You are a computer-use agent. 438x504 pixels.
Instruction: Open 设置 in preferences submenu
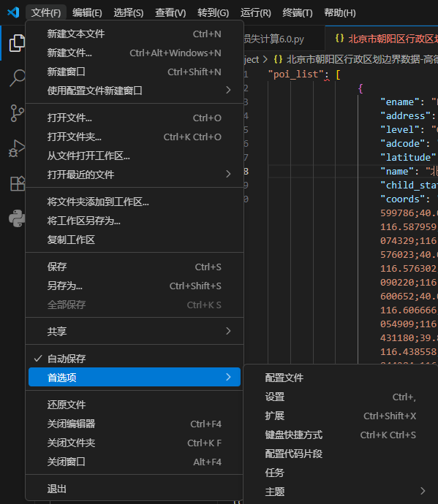[342, 397]
